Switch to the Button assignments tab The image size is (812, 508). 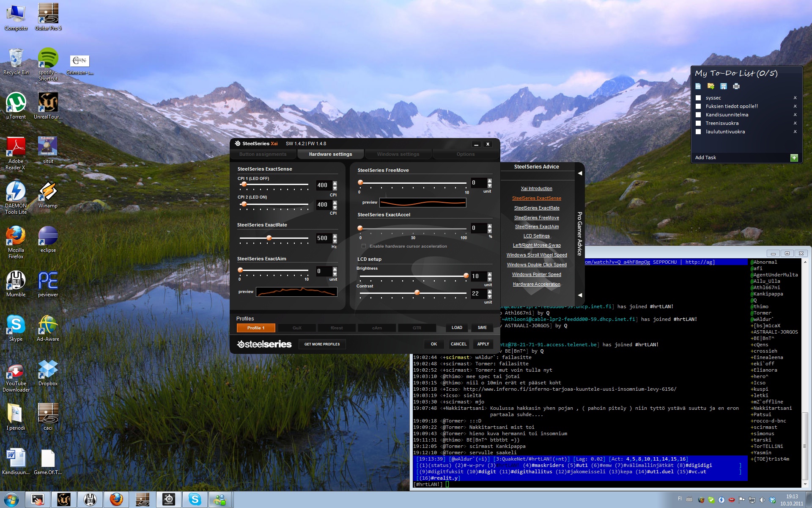(263, 154)
